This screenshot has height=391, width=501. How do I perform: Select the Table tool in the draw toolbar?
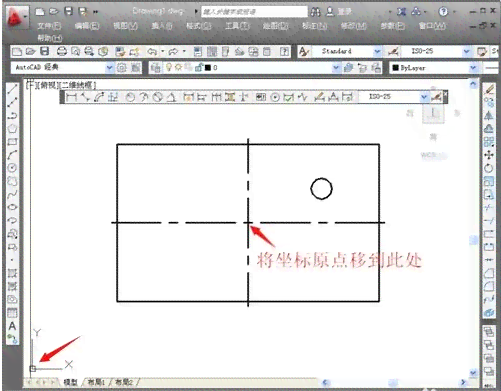12,313
